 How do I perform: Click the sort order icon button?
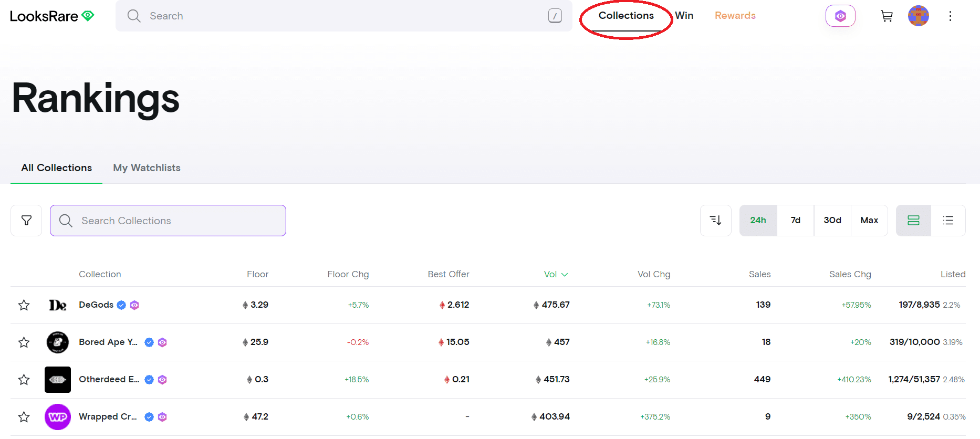tap(716, 221)
